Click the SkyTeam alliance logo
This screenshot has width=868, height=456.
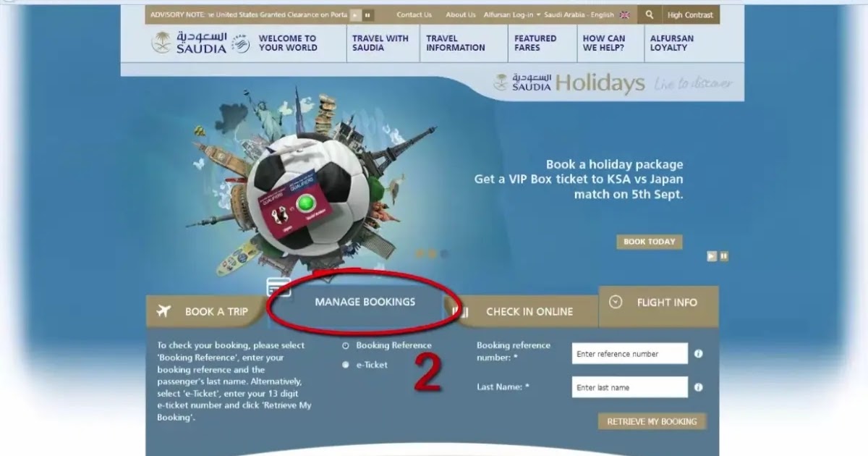click(x=241, y=43)
